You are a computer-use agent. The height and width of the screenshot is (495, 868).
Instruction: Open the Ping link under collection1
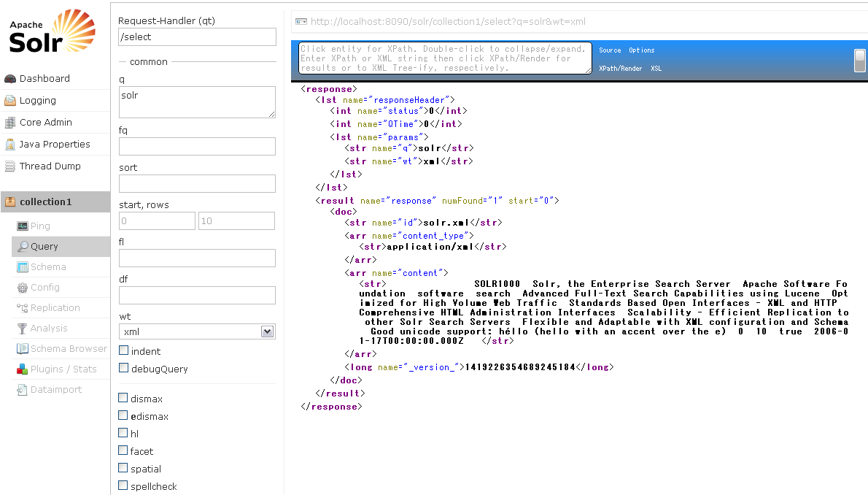40,226
